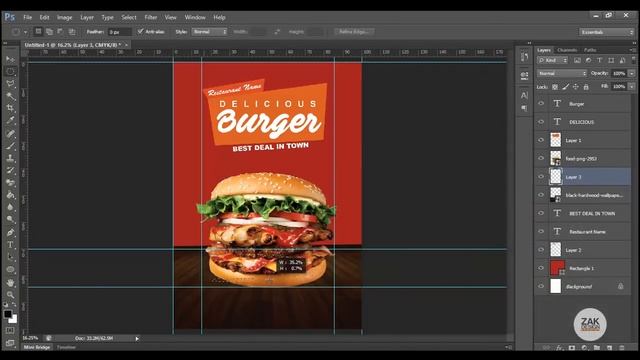Open the Character panel icon
This screenshot has width=640, height=360.
[x=524, y=95]
